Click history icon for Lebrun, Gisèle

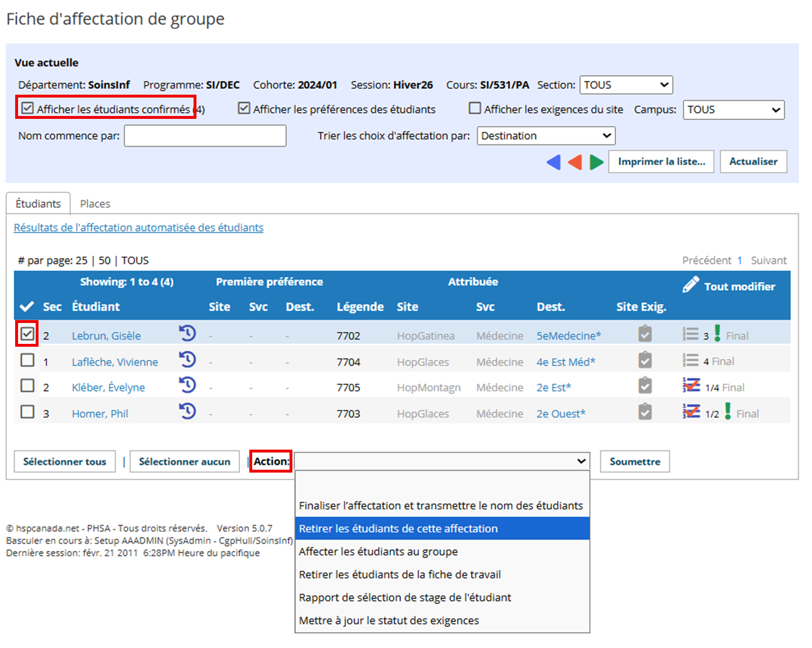tap(187, 333)
